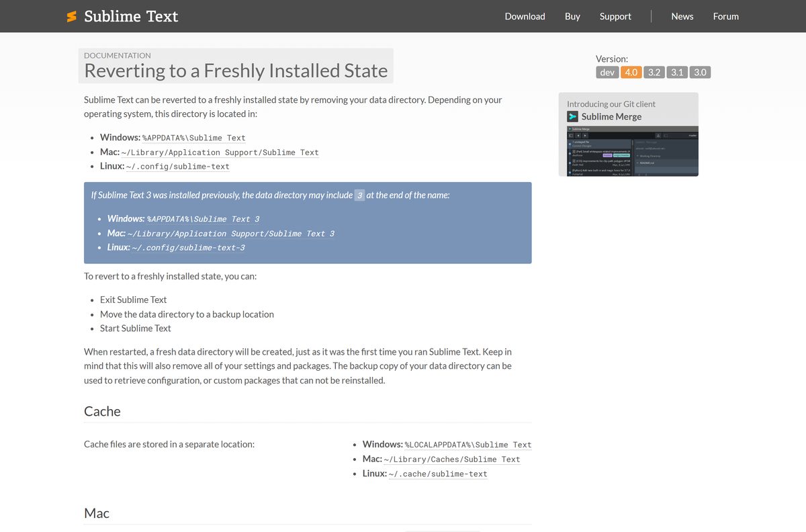Click the ~/Library/Application Support/Sublime Text path
The width and height of the screenshot is (806, 532).
point(220,152)
